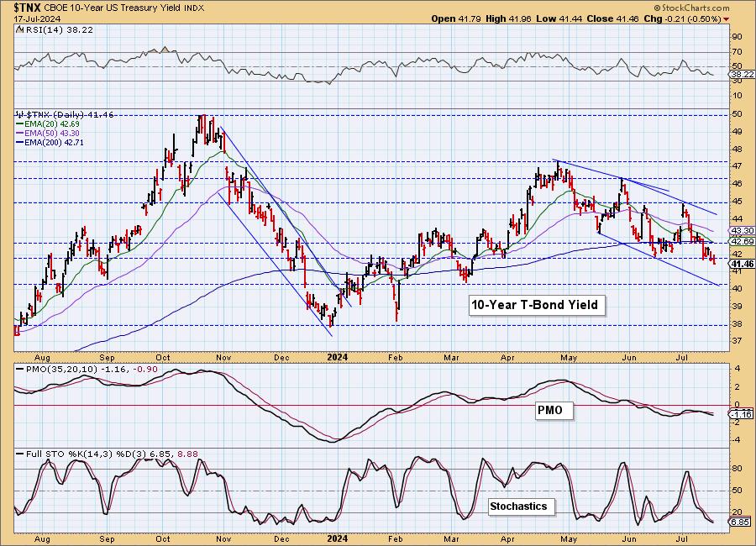Click the Chg -0.21 (-0.50%) value
Screen dimensions: 756x546
[x=683, y=18]
